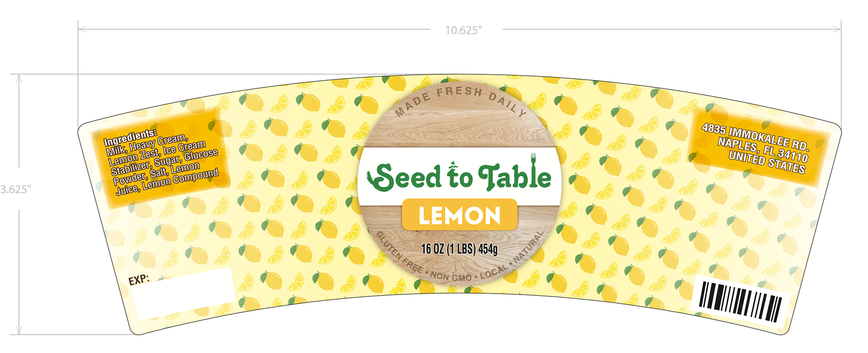Select the 16 OZ (1 LBS) 454g text
Image resolution: width=868 pixels, height=353 pixels.
pos(459,249)
